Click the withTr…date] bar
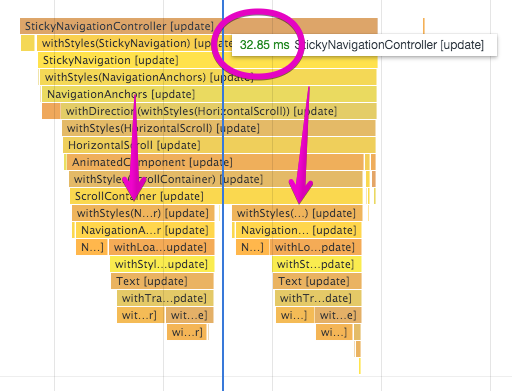The height and width of the screenshot is (391, 512). click(x=318, y=298)
